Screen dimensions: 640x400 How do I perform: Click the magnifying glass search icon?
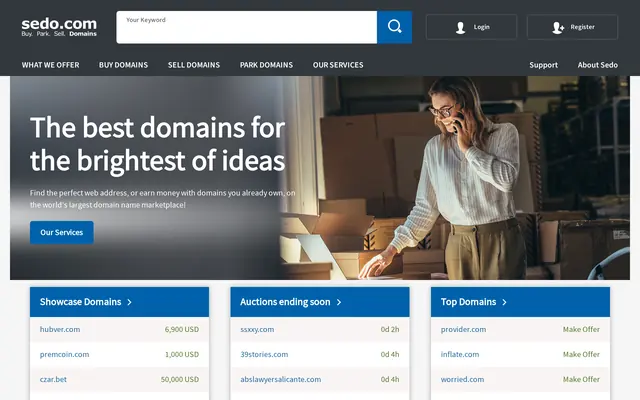pyautogui.click(x=394, y=27)
